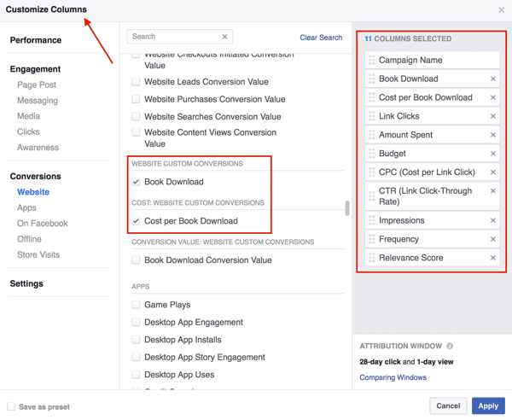Select Website under Conversions

(33, 192)
